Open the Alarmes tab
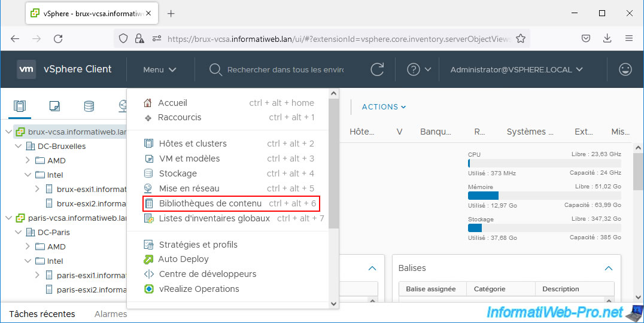Viewport: 644px width, 323px height. [111, 314]
